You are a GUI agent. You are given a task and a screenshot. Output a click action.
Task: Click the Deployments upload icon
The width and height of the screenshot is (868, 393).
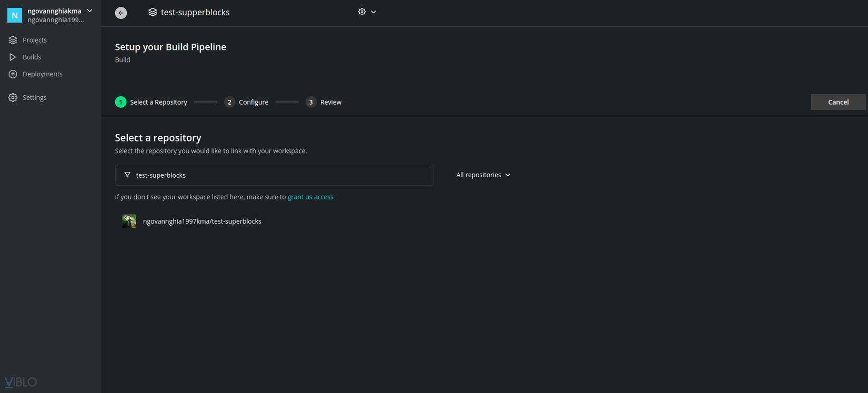[x=13, y=74]
